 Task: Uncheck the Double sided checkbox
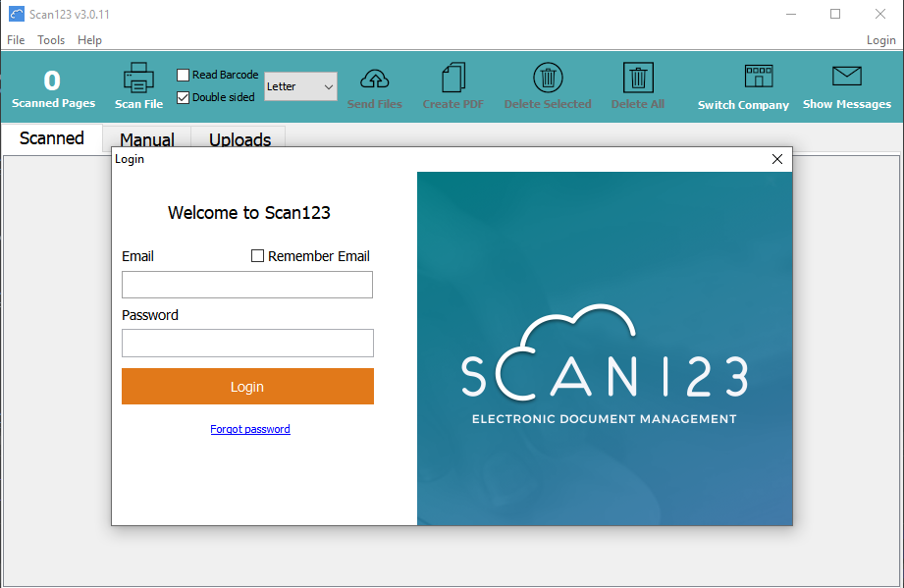(x=184, y=97)
